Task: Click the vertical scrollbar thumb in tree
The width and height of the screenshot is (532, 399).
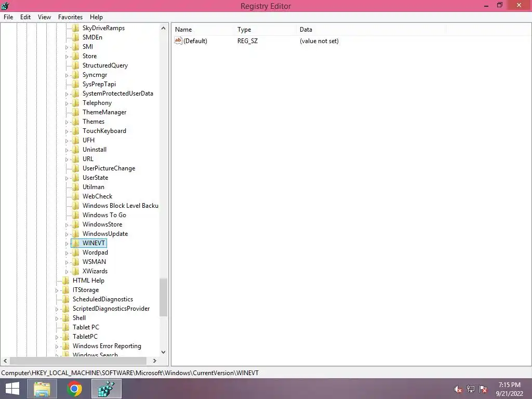Action: tap(163, 298)
